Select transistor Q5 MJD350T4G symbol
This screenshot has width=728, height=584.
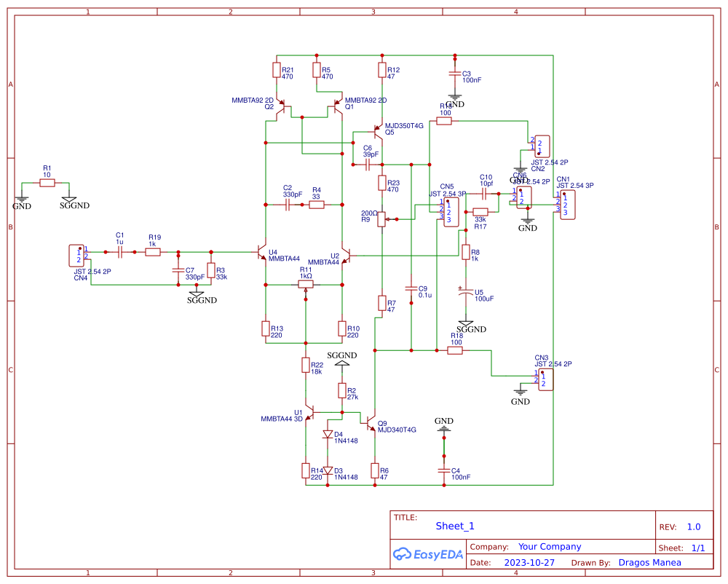pyautogui.click(x=379, y=131)
